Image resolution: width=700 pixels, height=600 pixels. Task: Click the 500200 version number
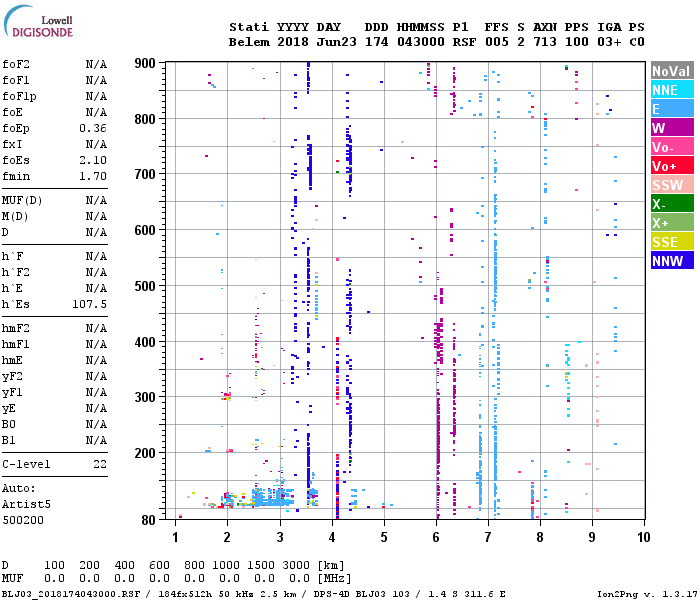click(23, 521)
